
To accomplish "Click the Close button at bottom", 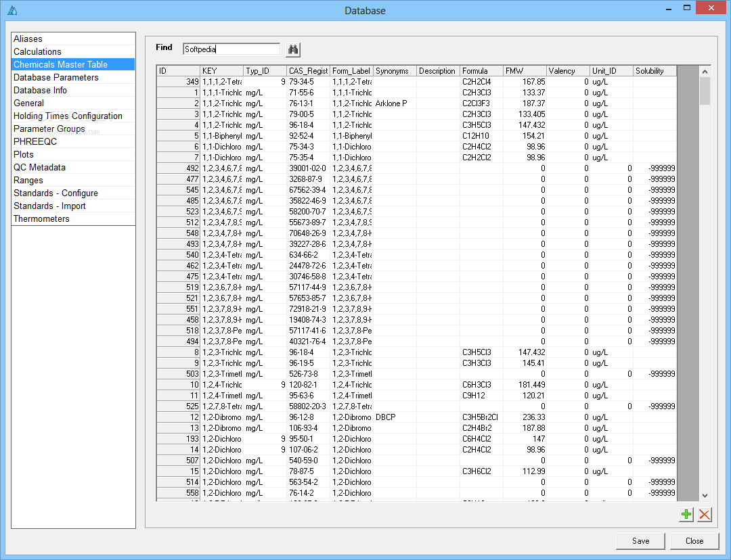I will pyautogui.click(x=694, y=541).
